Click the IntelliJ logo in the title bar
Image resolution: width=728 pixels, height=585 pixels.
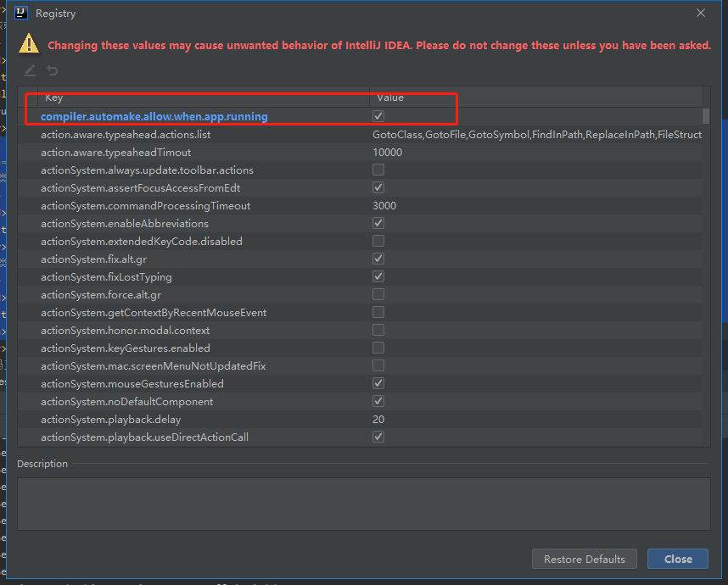point(20,13)
